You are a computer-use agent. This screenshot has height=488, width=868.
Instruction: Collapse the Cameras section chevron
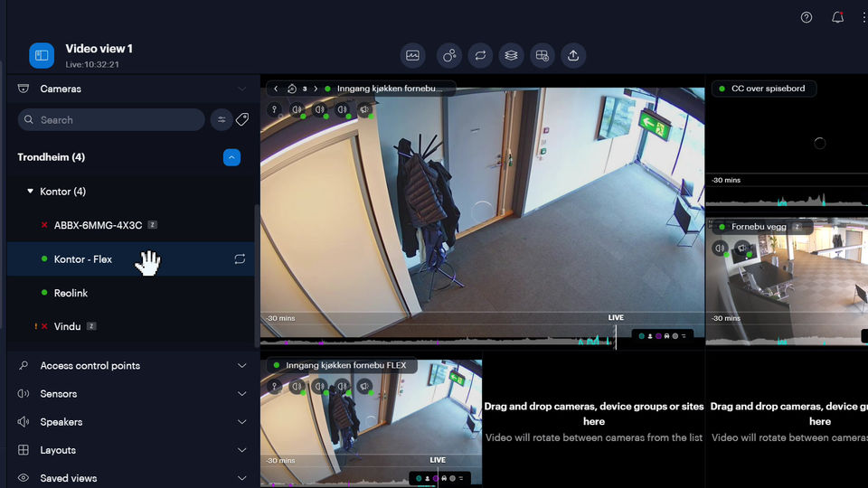tap(242, 89)
